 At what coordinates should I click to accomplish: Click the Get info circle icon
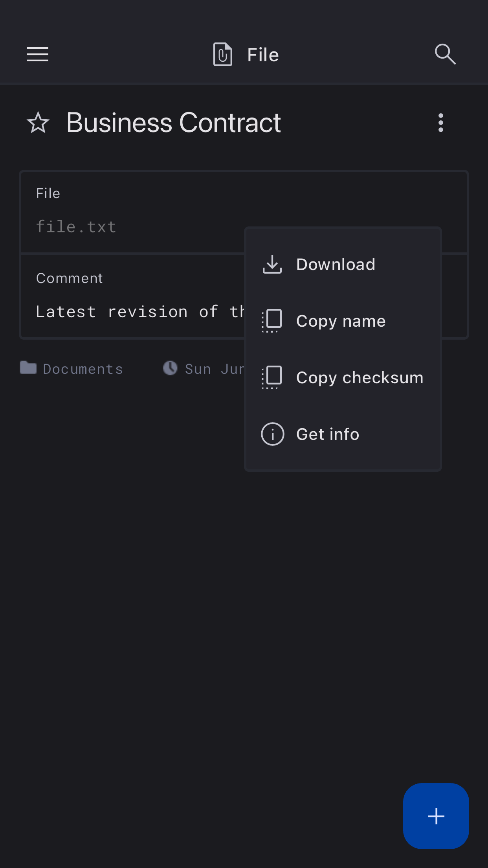272,434
